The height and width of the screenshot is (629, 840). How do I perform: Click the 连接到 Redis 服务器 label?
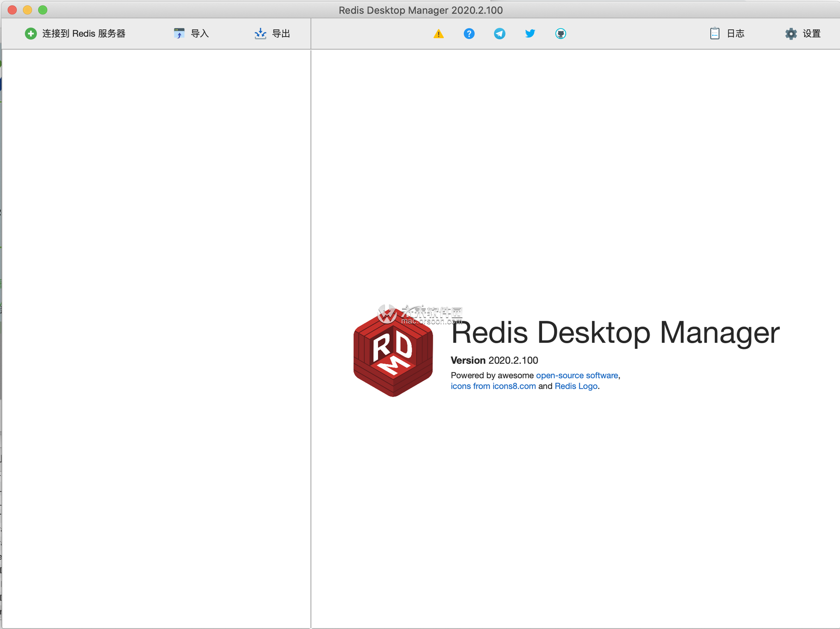tap(84, 34)
